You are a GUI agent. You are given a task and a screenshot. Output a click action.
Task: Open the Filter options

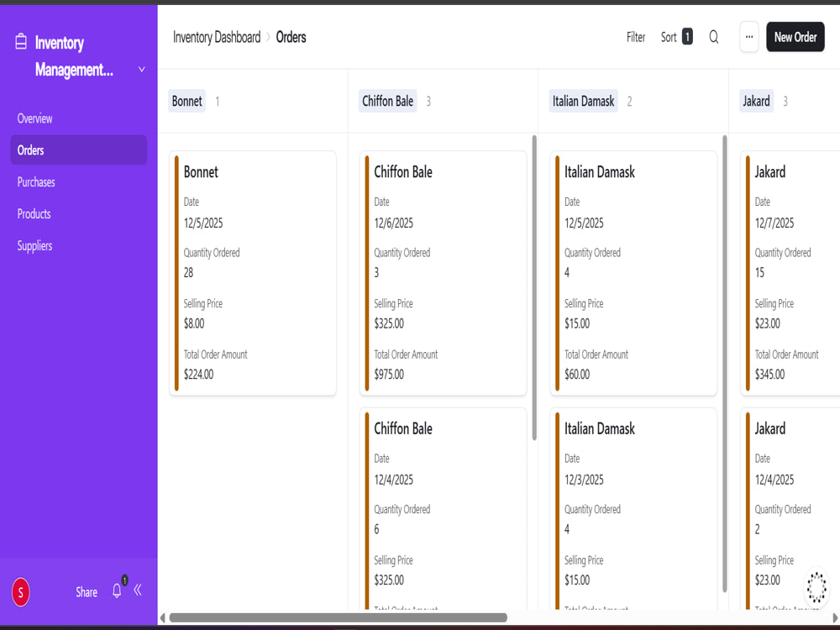click(636, 37)
